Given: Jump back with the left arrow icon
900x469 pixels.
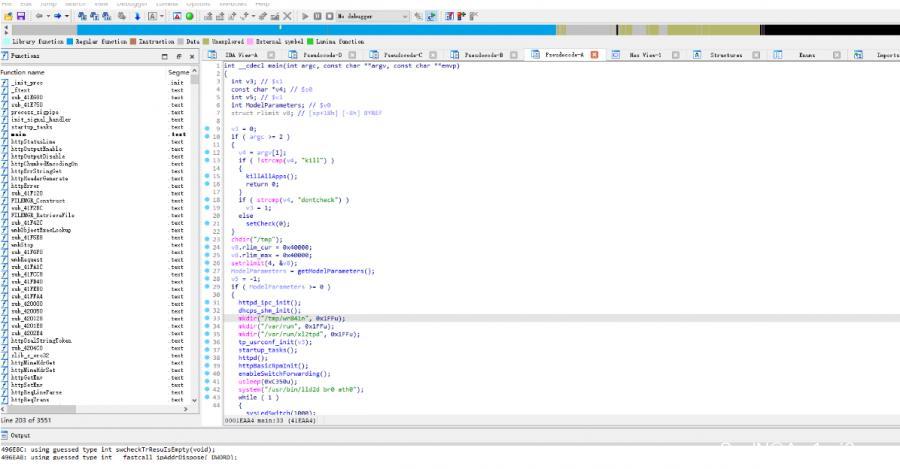Looking at the screenshot, I should tap(39, 17).
